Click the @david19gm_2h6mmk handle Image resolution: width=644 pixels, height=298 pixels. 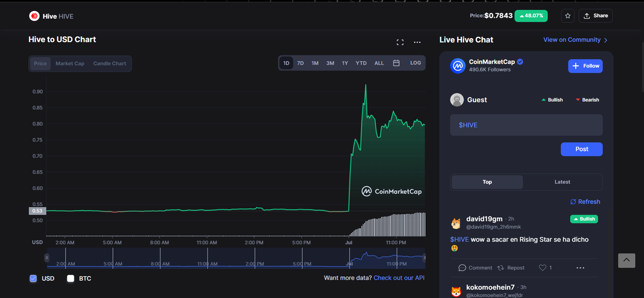tap(494, 227)
